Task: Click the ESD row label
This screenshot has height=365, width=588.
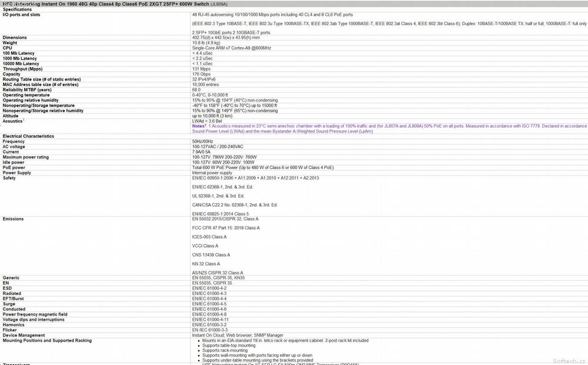Action: click(7, 288)
